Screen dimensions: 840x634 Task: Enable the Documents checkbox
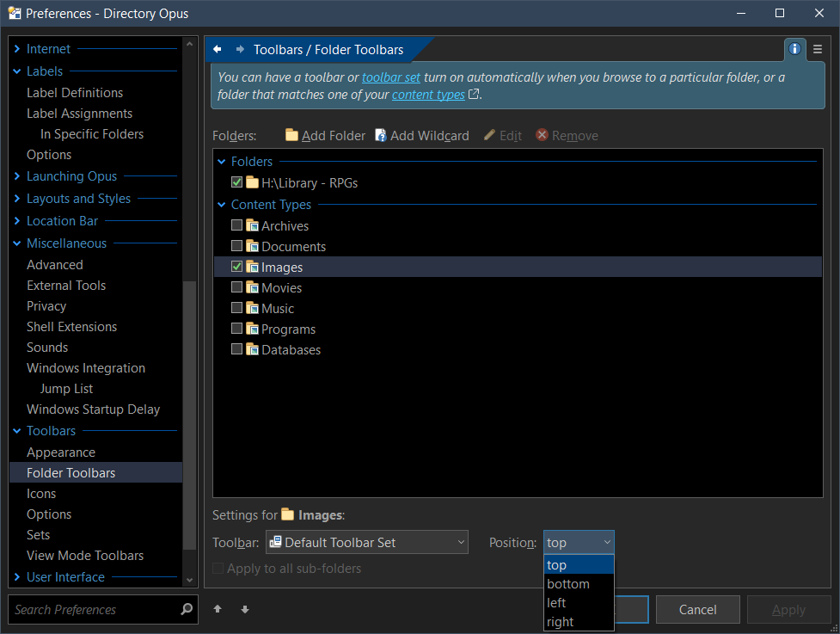tap(236, 246)
